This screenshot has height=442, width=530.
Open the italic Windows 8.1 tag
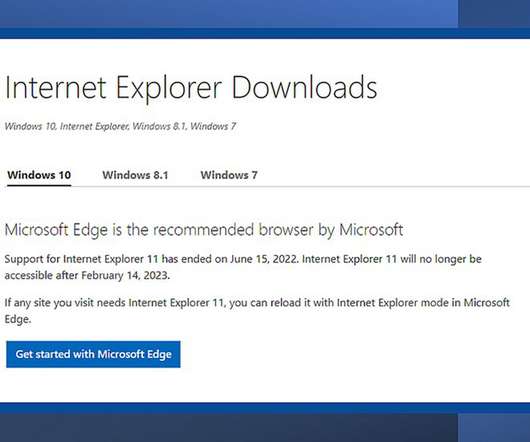160,126
